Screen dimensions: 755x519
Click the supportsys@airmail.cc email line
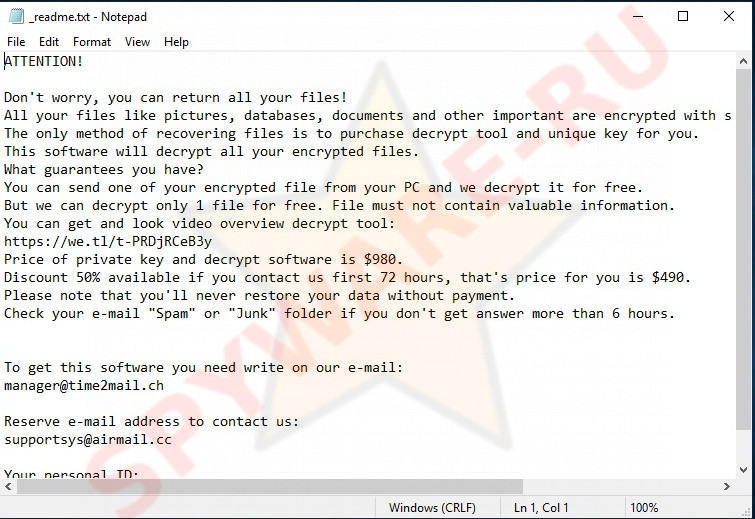coord(88,439)
